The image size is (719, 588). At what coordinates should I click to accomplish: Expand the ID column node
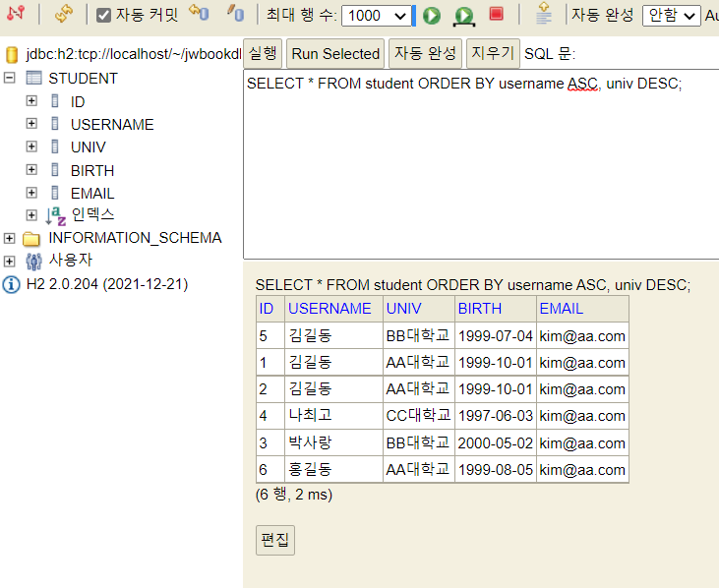31,101
